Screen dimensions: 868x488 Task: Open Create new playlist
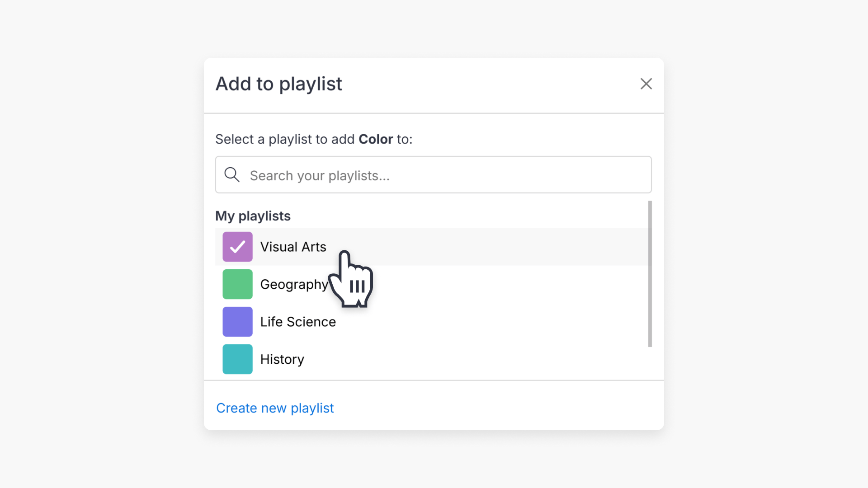pyautogui.click(x=274, y=408)
